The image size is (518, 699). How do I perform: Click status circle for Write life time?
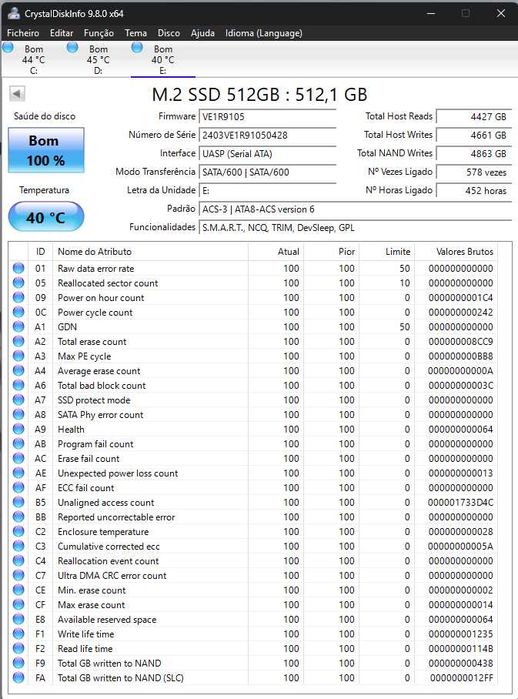(18, 633)
